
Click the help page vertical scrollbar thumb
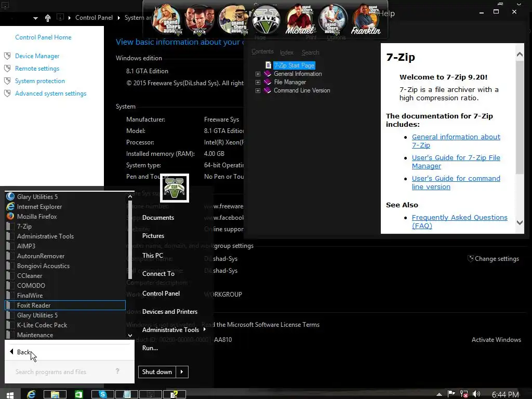520,117
